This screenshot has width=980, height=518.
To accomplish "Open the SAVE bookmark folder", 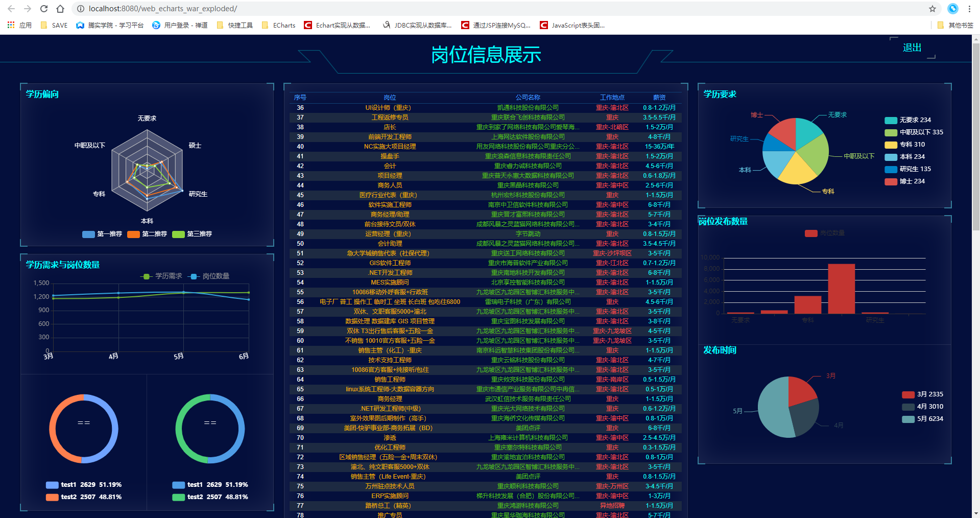I will point(54,25).
